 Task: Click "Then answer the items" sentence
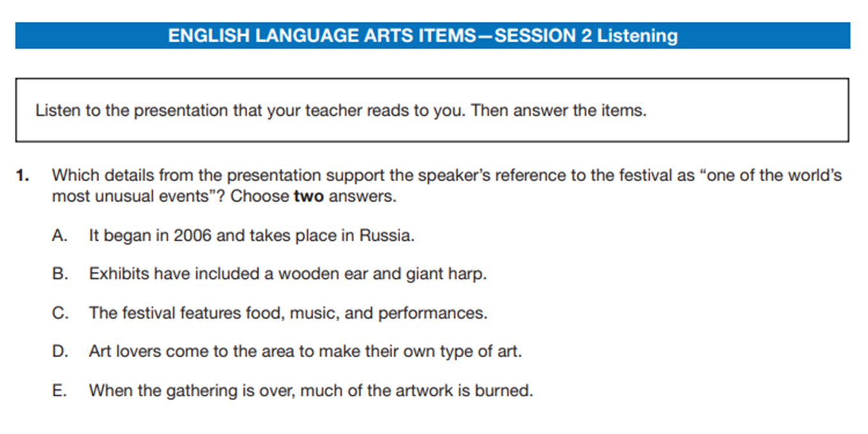coord(559,111)
